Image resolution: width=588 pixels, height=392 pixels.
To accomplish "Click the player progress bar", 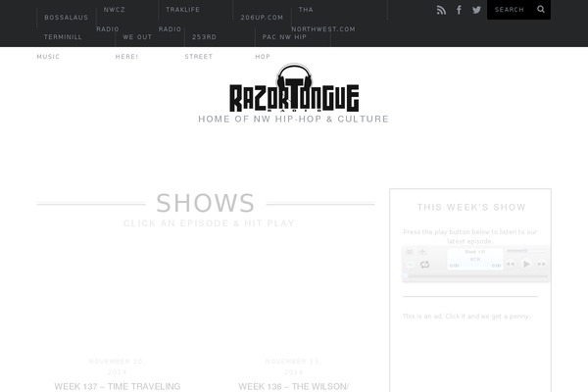I will pos(476,276).
